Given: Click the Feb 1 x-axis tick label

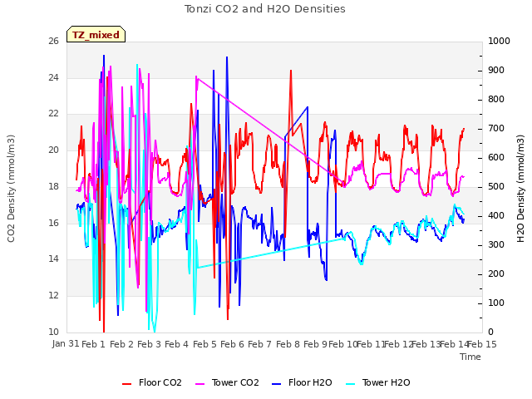Looking at the screenshot, I should [x=94, y=344].
